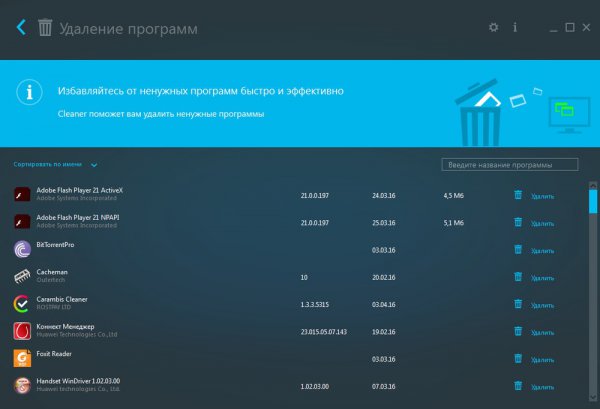Viewport: 600px width, 409px height.
Task: Click Удалить for Foxit Reader
Action: 543,360
